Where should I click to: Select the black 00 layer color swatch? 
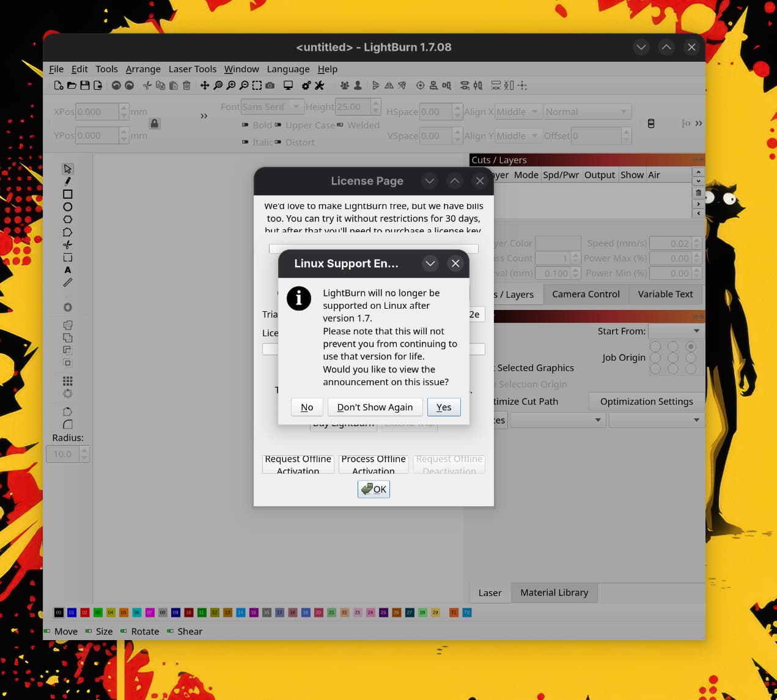tap(59, 613)
